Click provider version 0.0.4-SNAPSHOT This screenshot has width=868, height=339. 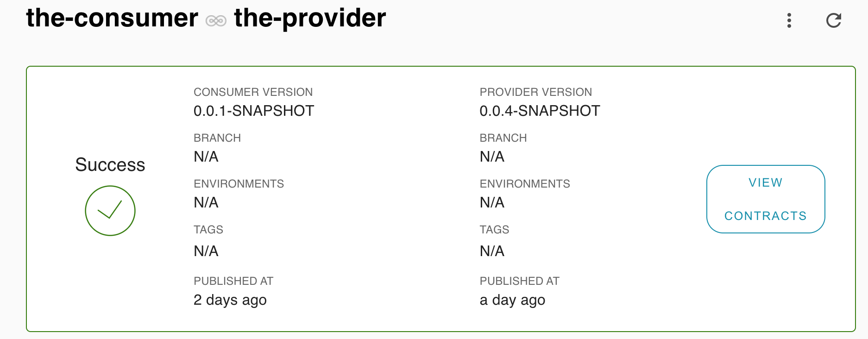(540, 111)
